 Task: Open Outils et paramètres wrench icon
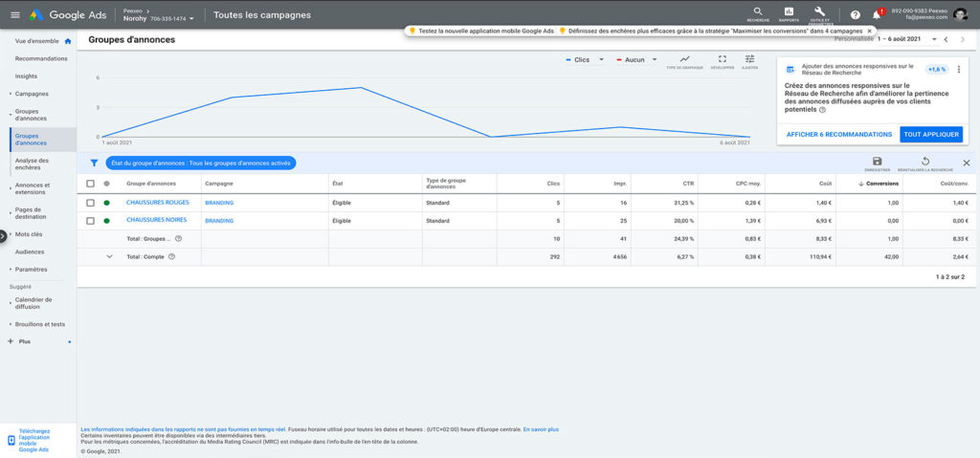click(x=820, y=11)
